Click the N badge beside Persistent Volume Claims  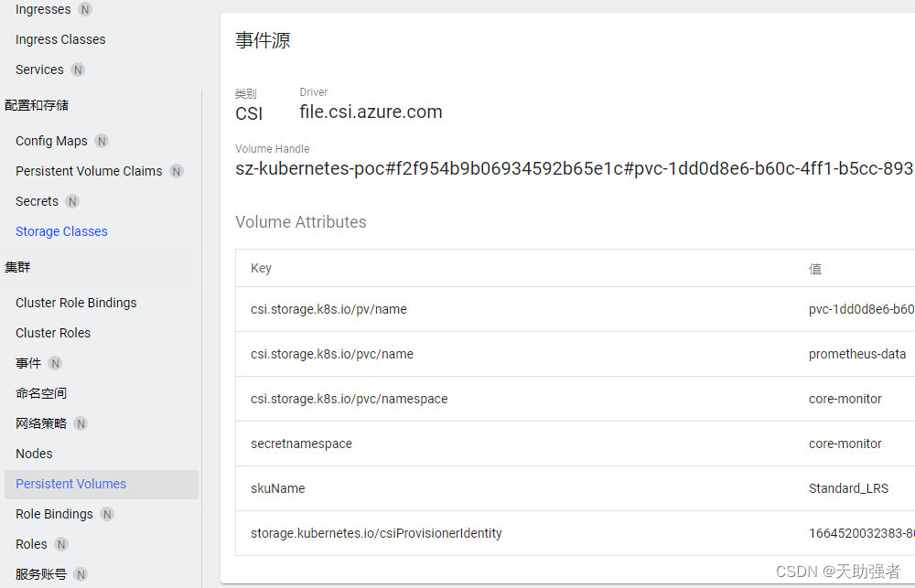176,171
